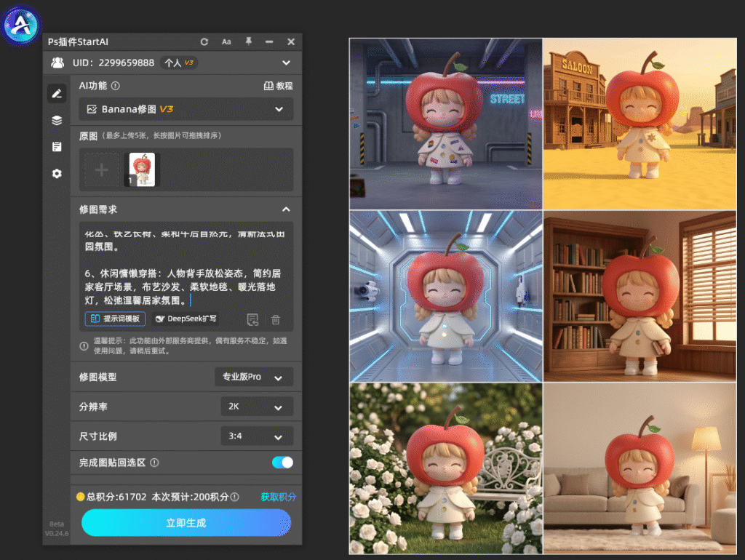Select the uploaded apple doll thumbnail
745x560 pixels.
coord(142,169)
